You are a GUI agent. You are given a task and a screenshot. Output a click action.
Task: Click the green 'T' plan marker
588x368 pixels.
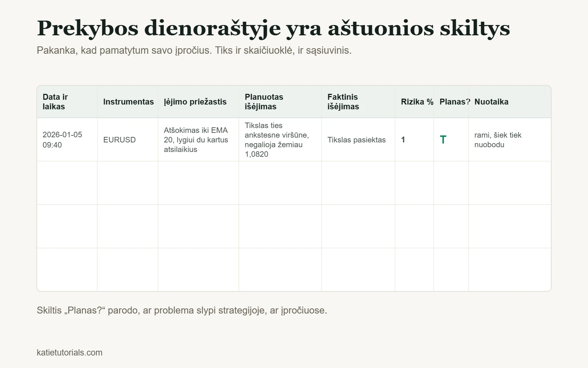click(x=443, y=140)
